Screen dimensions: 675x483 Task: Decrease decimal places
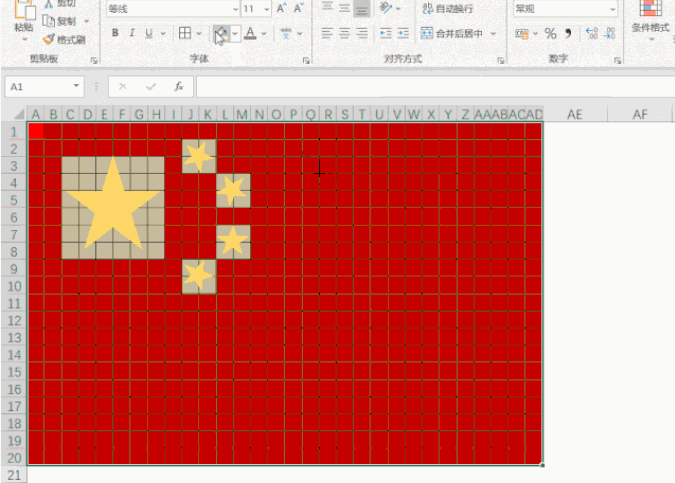610,34
